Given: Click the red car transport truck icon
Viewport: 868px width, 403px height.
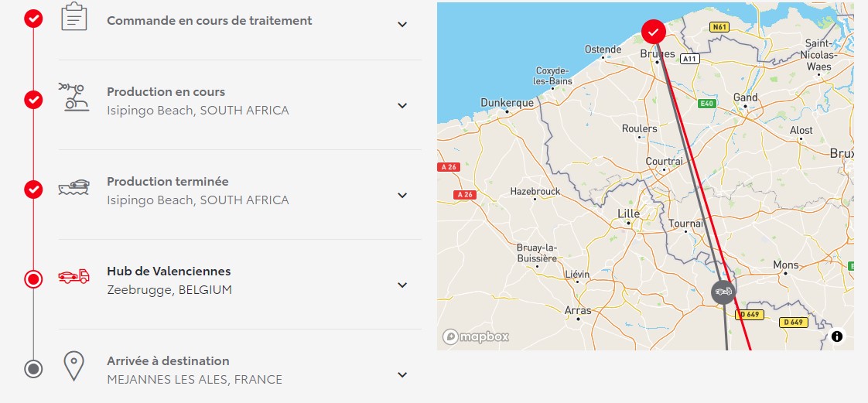Looking at the screenshot, I should click(74, 276).
